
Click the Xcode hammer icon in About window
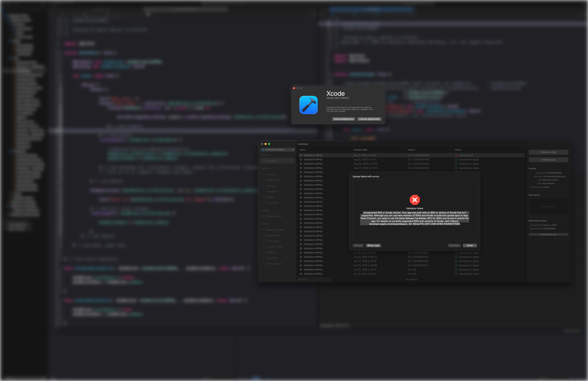click(308, 105)
